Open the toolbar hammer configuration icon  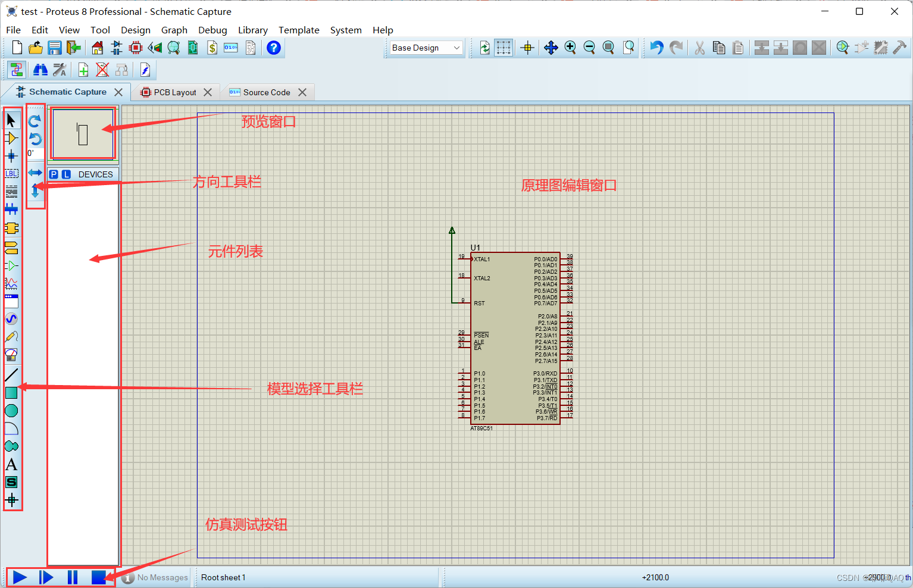pos(900,48)
